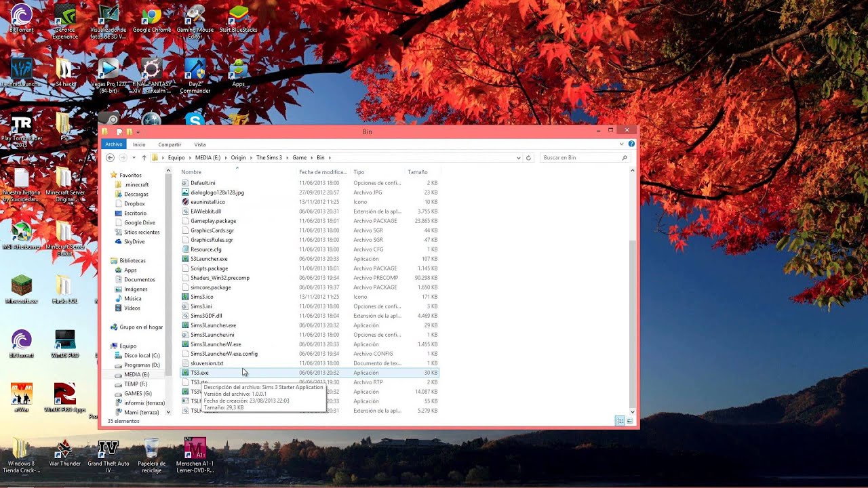Select Grupo en el hogar in the sidebar
The width and height of the screenshot is (868, 488).
[x=141, y=327]
